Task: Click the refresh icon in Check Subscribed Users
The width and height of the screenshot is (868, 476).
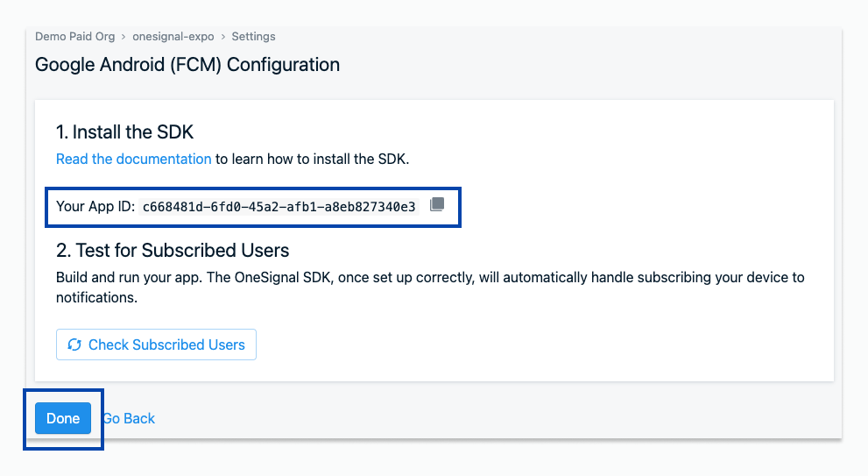Action: 74,345
